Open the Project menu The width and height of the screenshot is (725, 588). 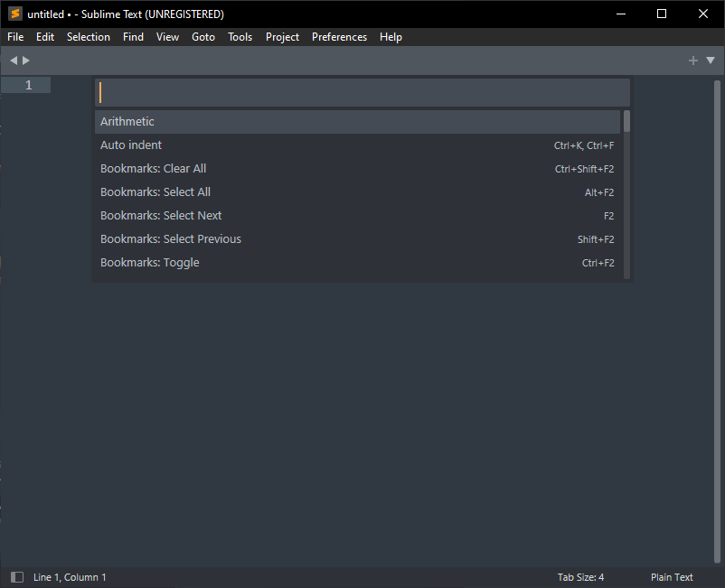tap(282, 37)
